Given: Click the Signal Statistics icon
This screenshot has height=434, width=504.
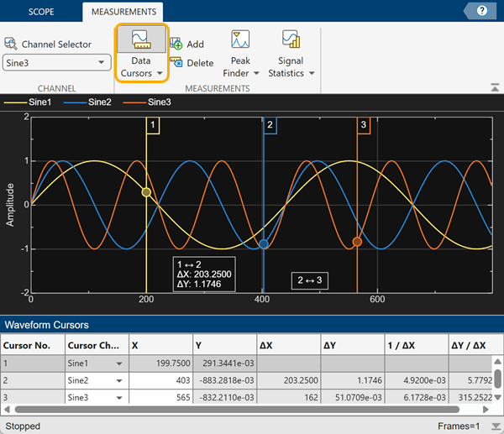Looking at the screenshot, I should (x=291, y=39).
